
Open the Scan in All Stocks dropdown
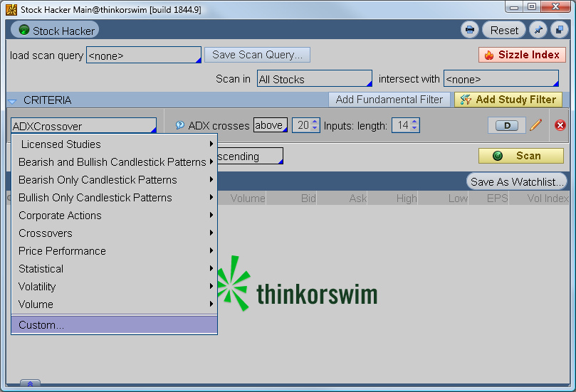pyautogui.click(x=315, y=78)
